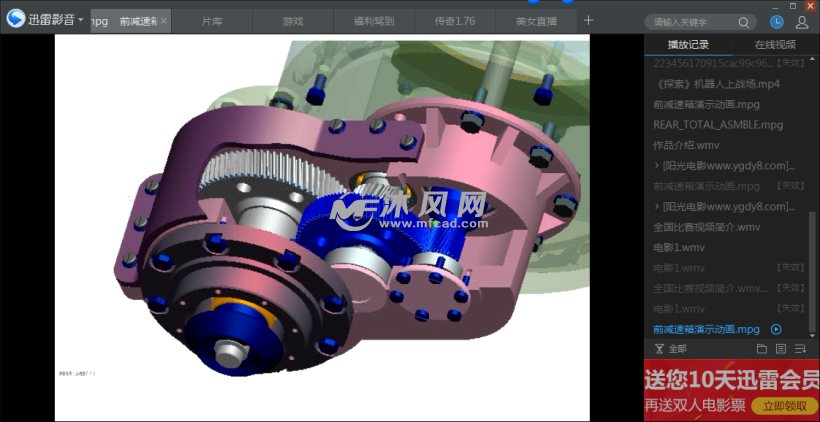Open the folder icon to add files
The width and height of the screenshot is (820, 422).
click(761, 349)
